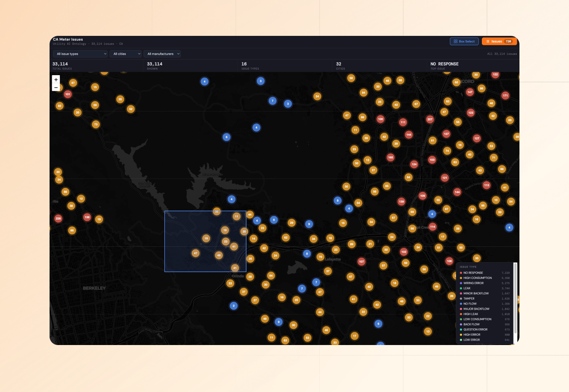The width and height of the screenshot is (569, 392).
Task: Open the All issue types dropdown
Action: tap(80, 54)
